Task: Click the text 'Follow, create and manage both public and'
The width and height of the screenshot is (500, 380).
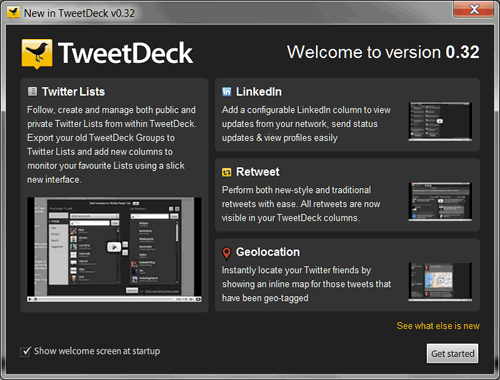Action: pyautogui.click(x=111, y=110)
